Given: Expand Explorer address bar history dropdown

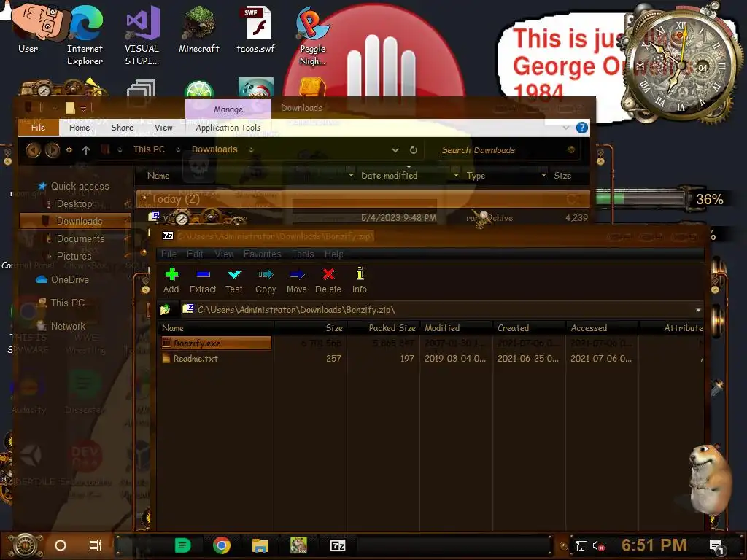Looking at the screenshot, I should (395, 150).
